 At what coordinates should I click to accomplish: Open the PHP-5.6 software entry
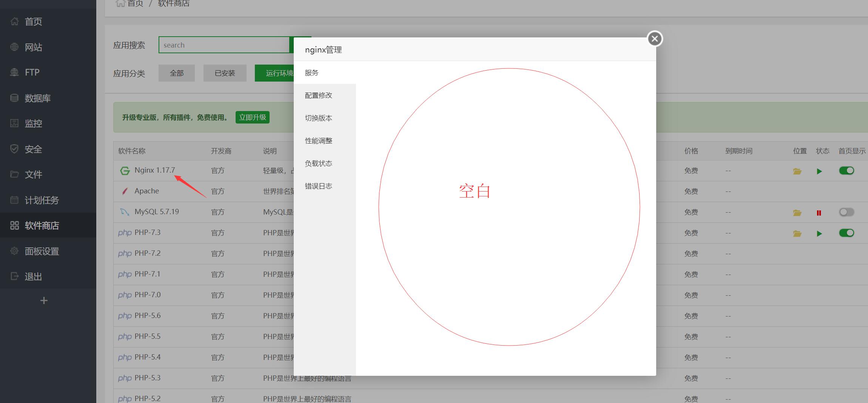tap(148, 315)
